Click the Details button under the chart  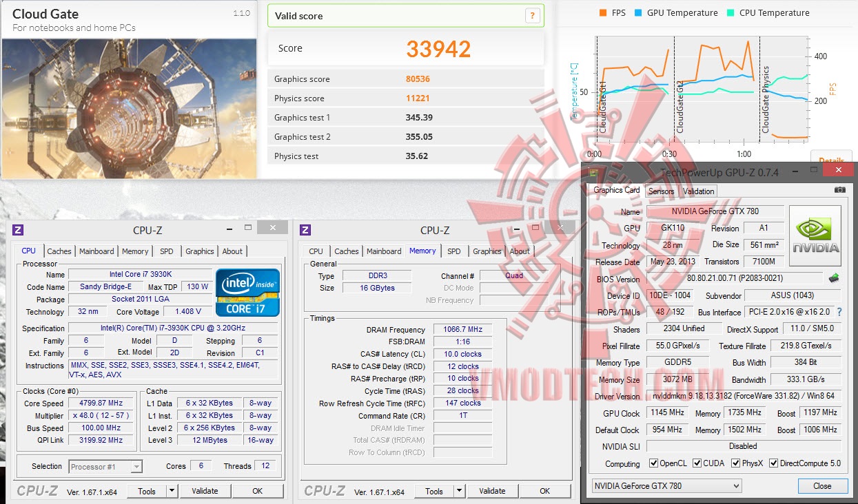coord(831,158)
